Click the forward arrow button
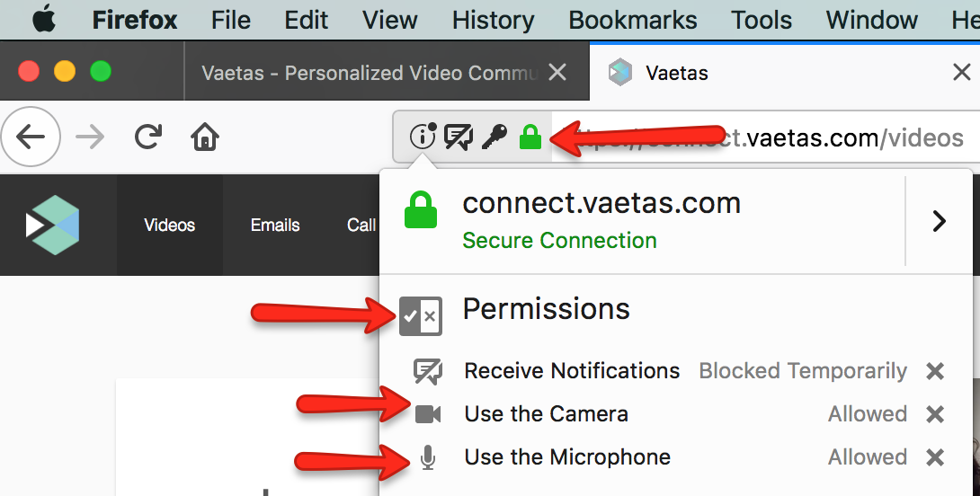Image resolution: width=980 pixels, height=496 pixels. [90, 137]
